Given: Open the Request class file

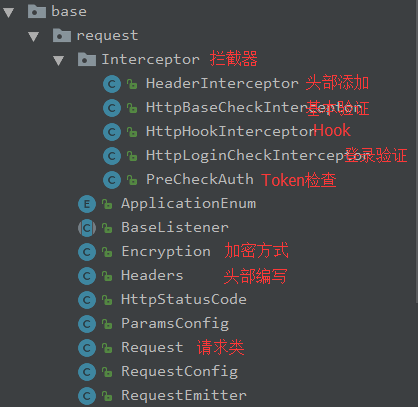Looking at the screenshot, I should pyautogui.click(x=152, y=348).
